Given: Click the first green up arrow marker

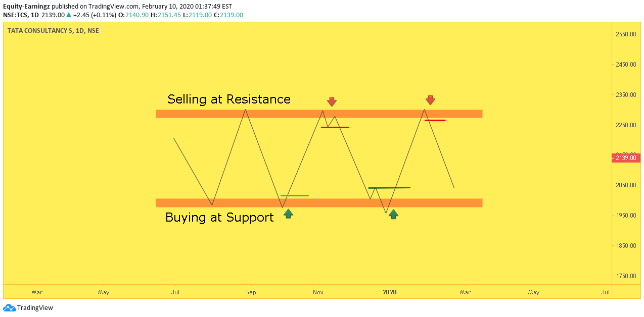Looking at the screenshot, I should 288,214.
